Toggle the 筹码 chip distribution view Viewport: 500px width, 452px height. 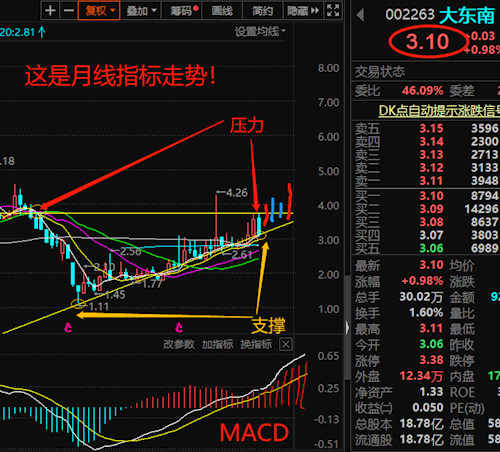[183, 11]
